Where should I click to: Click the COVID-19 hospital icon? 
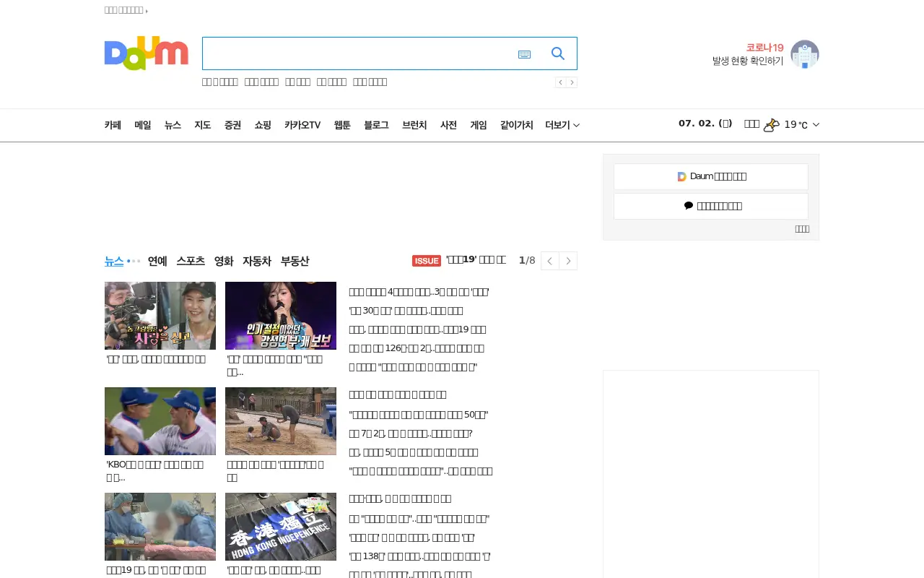pyautogui.click(x=805, y=54)
